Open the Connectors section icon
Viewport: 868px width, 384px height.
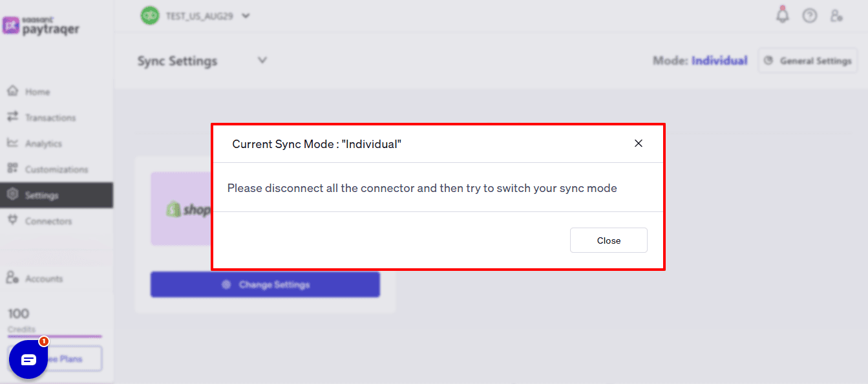pos(13,220)
